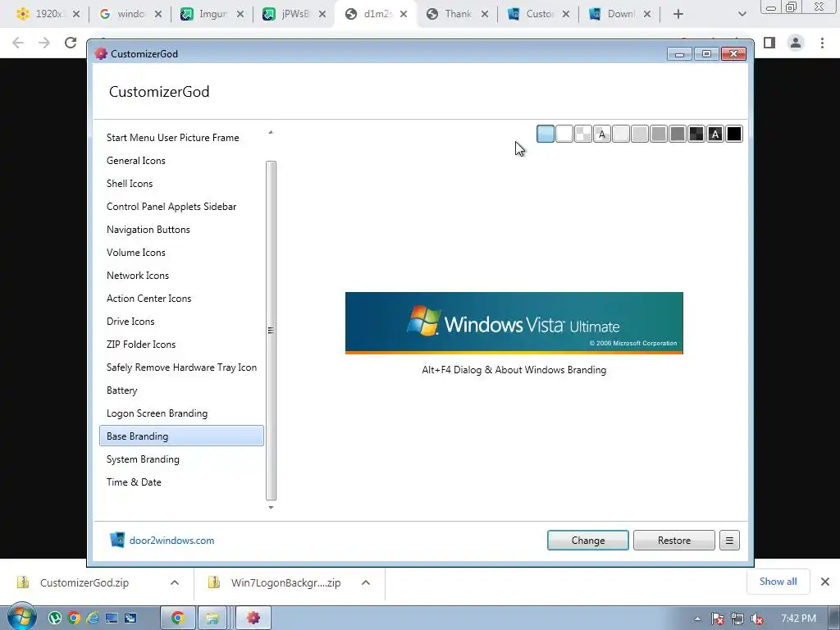The height and width of the screenshot is (630, 840).
Task: Click the sidebar scrollbar up arrow
Action: (271, 132)
